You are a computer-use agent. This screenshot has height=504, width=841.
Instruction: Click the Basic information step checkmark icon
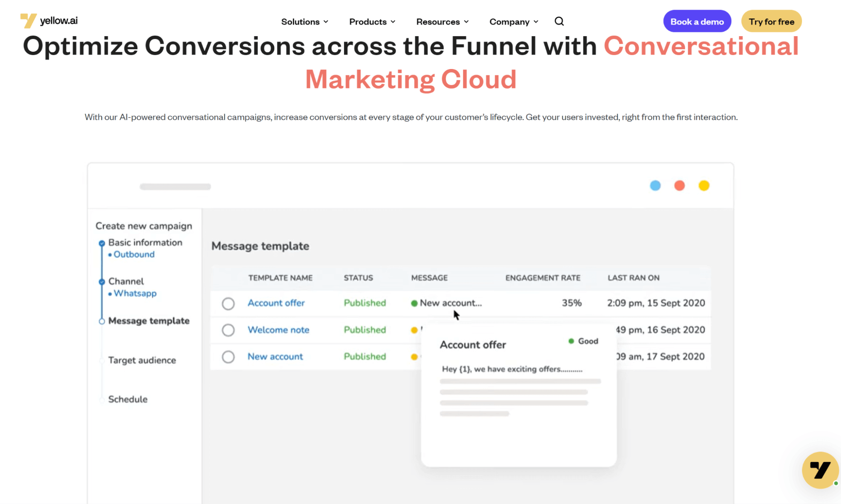coord(102,243)
